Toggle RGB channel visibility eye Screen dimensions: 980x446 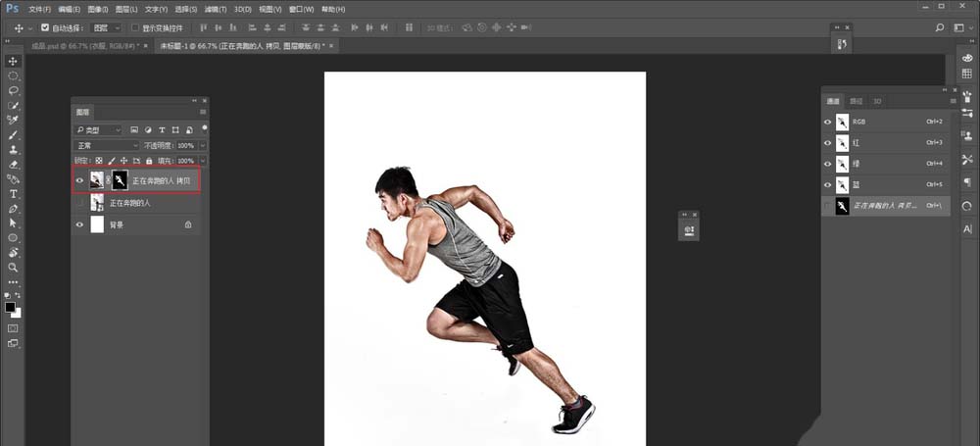(827, 122)
